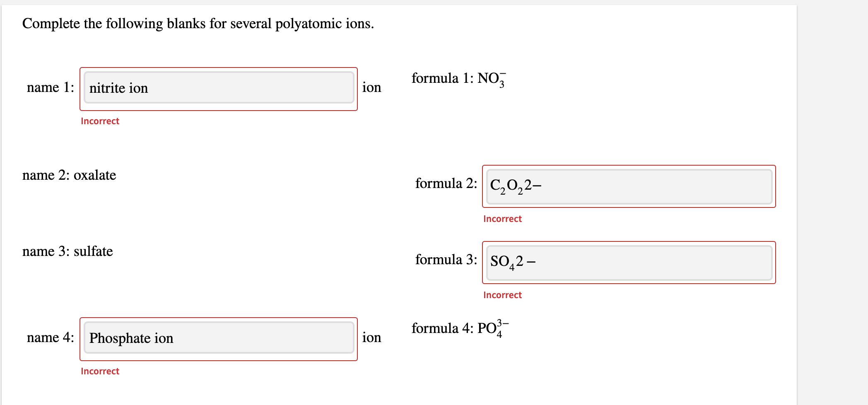This screenshot has height=405, width=868.
Task: Click the name 2: oxalate label
Action: [x=69, y=175]
